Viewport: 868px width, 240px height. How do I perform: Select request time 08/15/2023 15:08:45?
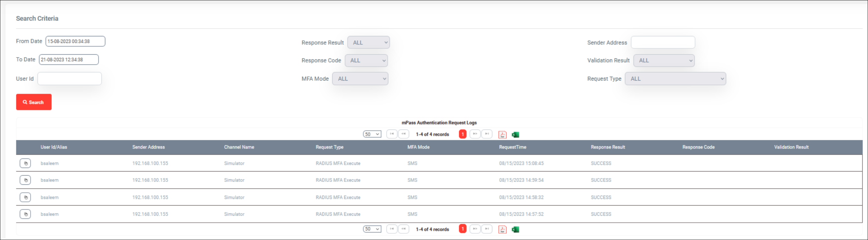(x=521, y=163)
